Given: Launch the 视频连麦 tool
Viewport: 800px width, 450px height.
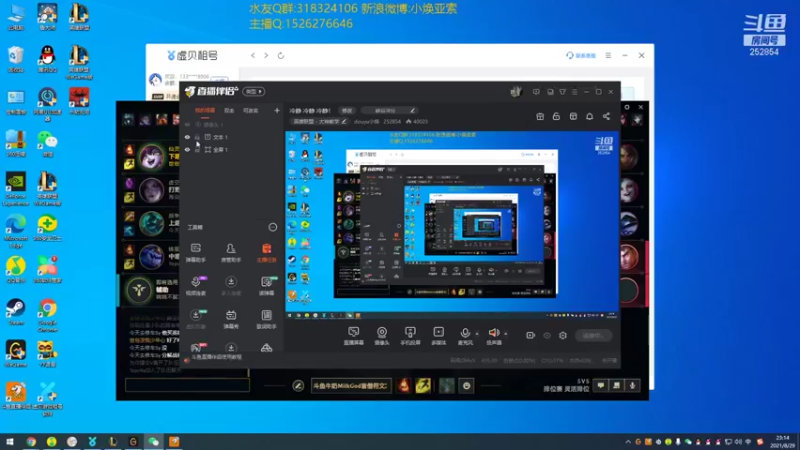Looking at the screenshot, I should [x=195, y=286].
